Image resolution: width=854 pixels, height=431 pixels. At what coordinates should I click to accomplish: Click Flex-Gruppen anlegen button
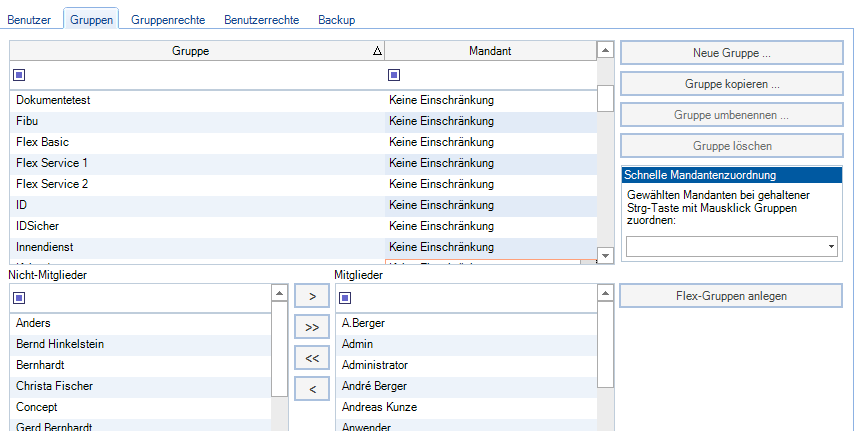[731, 295]
